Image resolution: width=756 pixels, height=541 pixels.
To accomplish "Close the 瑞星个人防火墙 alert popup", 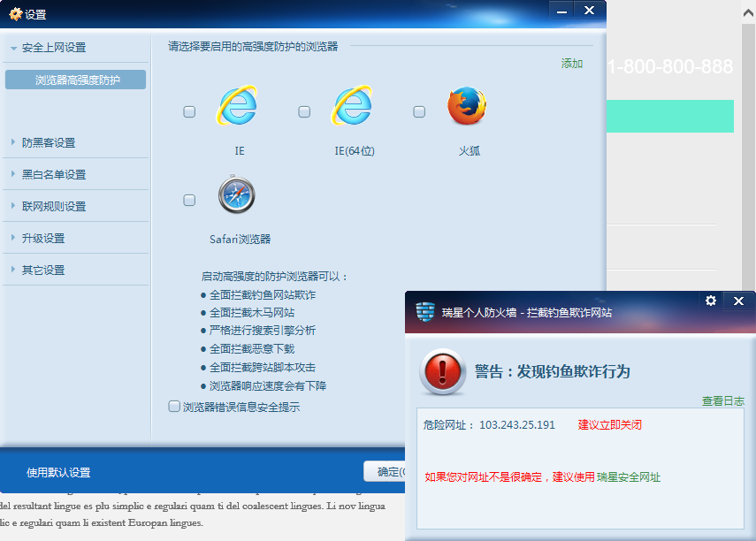I will (738, 301).
